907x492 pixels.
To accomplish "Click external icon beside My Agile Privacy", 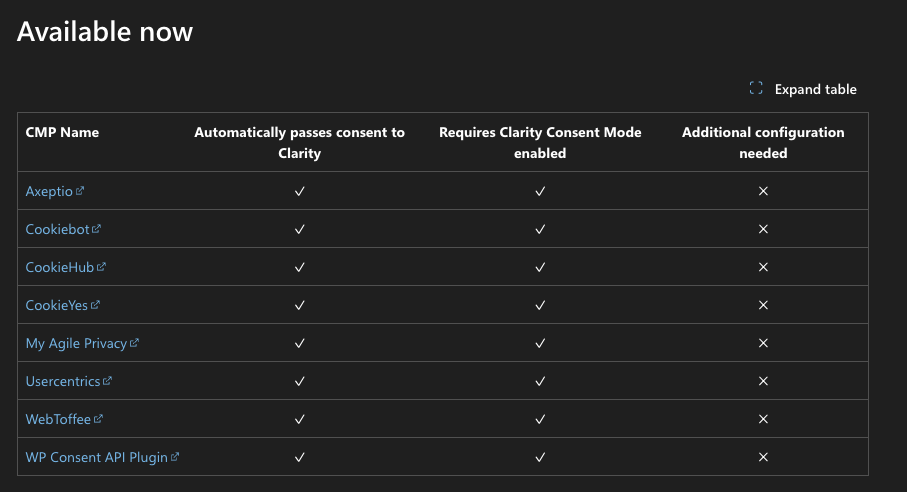I will (x=135, y=342).
